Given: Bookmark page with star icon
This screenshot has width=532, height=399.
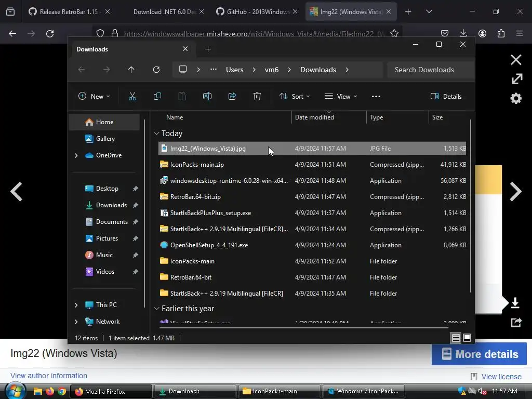Looking at the screenshot, I should 394,33.
